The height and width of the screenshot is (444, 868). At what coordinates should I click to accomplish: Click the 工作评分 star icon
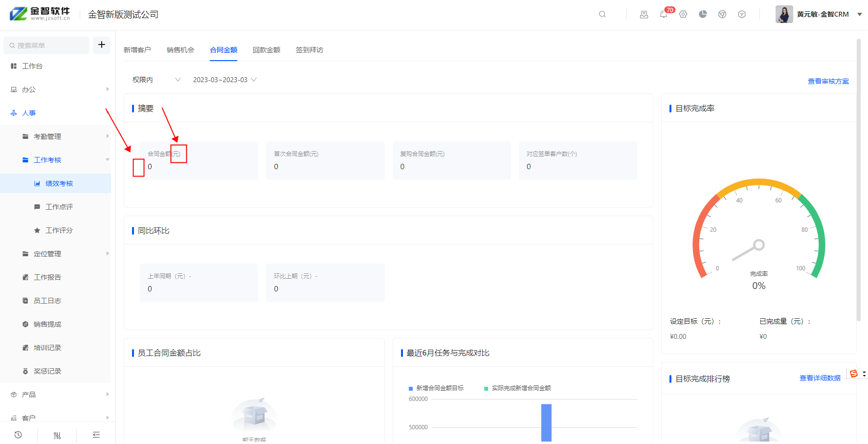point(37,230)
